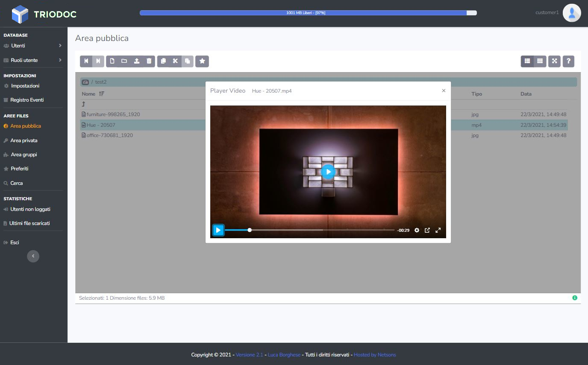Open video player settings gear

pos(417,230)
